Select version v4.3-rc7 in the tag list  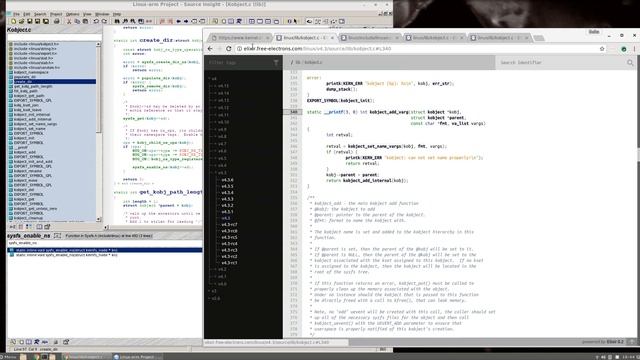pos(229,224)
